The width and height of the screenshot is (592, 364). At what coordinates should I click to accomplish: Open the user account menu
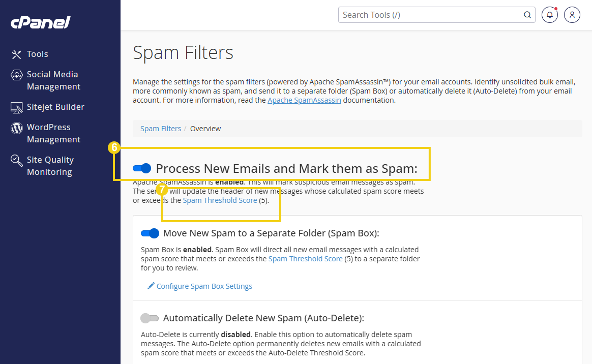(x=572, y=15)
